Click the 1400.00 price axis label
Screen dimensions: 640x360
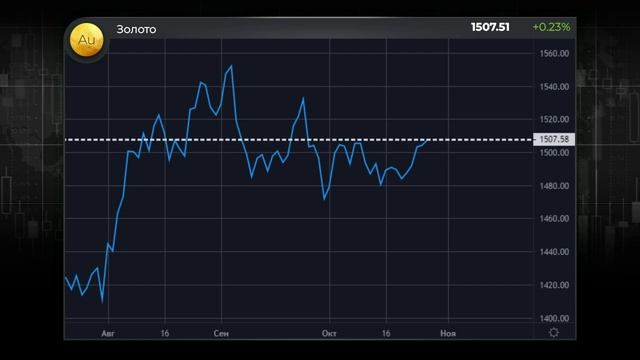click(x=554, y=318)
